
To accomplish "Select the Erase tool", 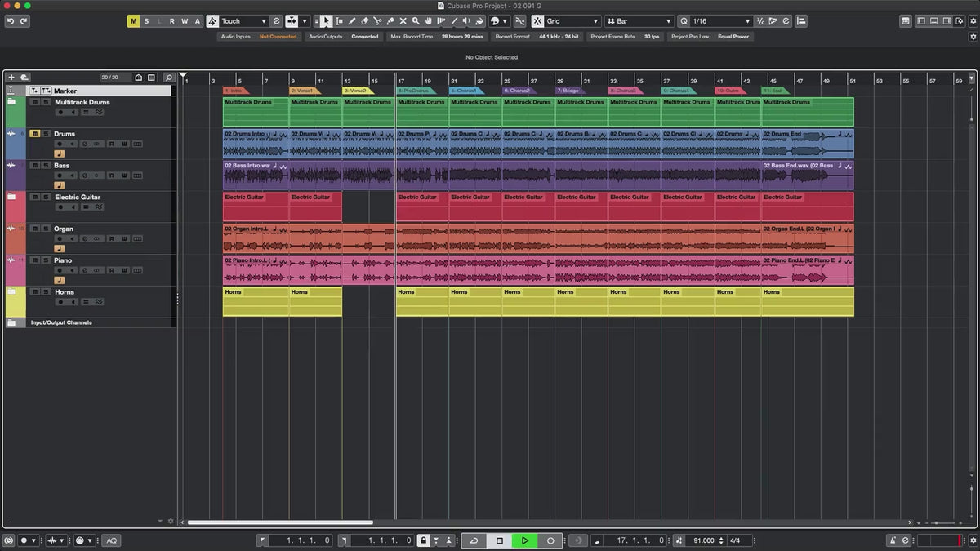I will click(x=365, y=21).
